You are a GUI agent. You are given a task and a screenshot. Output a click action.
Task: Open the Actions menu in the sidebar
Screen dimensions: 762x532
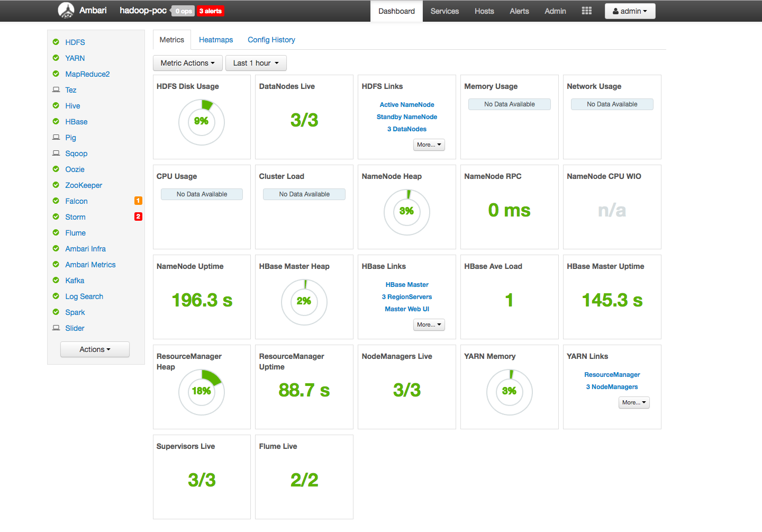click(95, 349)
